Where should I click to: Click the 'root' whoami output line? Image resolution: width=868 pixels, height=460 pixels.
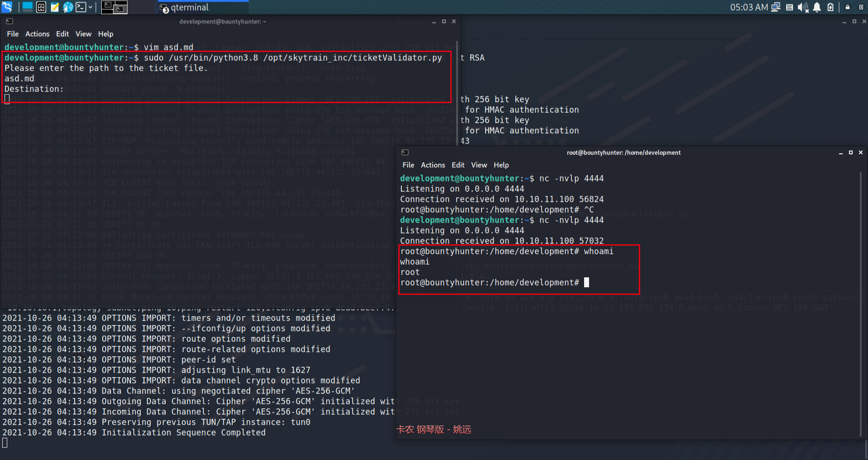click(410, 272)
